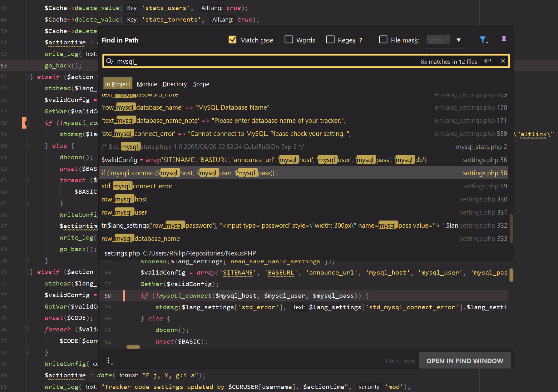Collapse the fold end marker on line 65
The width and height of the screenshot is (558, 392).
pyautogui.click(x=27, y=203)
